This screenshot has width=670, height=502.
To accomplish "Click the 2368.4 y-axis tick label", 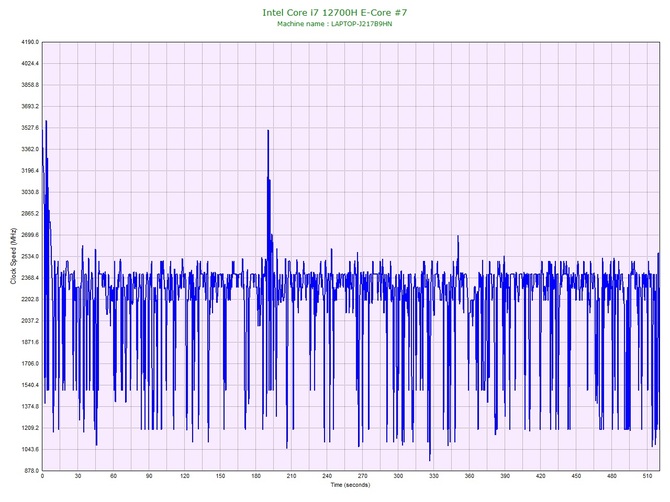I will point(30,278).
